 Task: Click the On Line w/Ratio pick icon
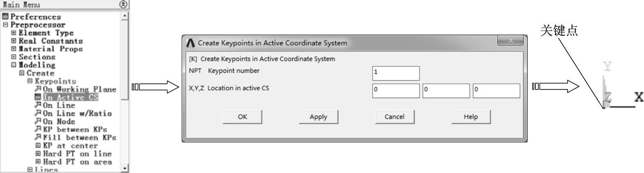[38, 113]
